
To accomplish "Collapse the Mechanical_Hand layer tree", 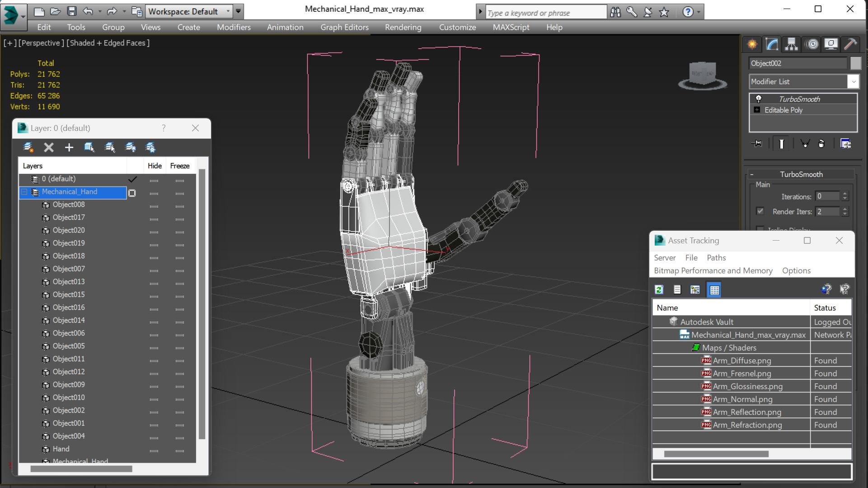I will coord(24,192).
